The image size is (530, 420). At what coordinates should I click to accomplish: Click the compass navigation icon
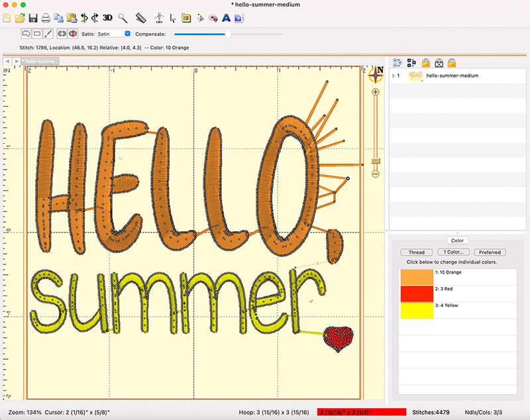376,74
